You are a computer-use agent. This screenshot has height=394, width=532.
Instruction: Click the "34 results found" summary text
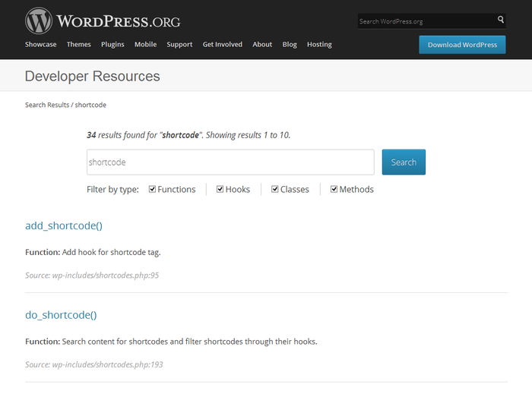188,135
